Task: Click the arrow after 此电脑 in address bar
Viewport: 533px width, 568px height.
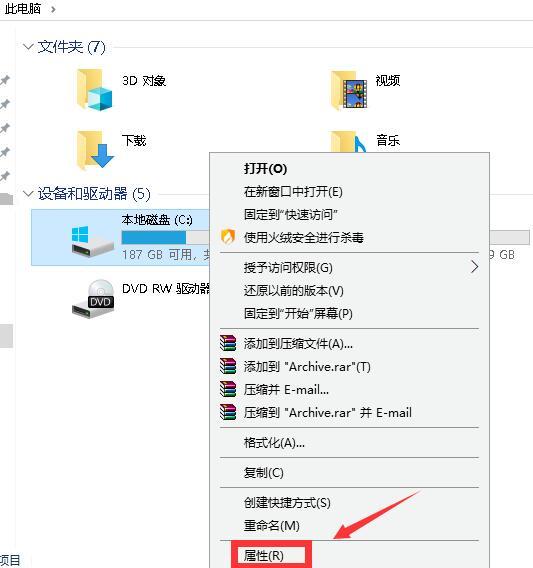Action: [53, 9]
